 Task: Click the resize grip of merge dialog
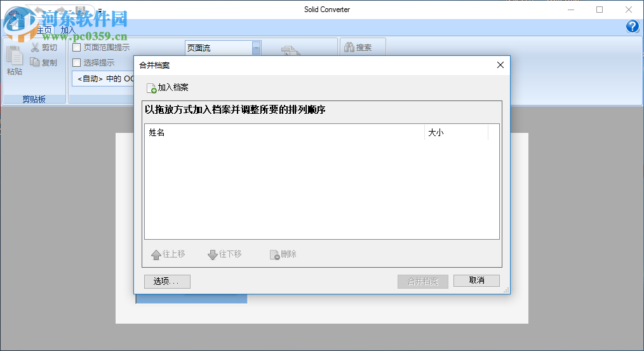tap(506, 290)
